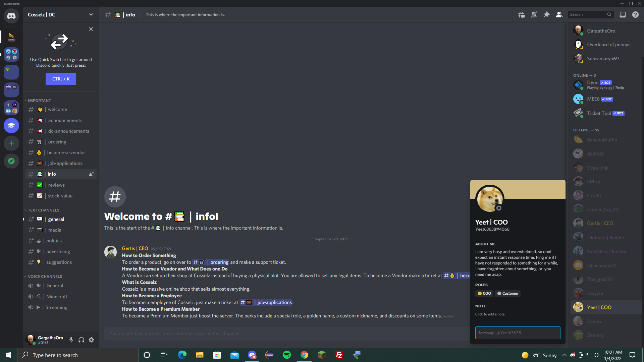Click the Add a Server plus icon
644x362 pixels.
pyautogui.click(x=11, y=143)
